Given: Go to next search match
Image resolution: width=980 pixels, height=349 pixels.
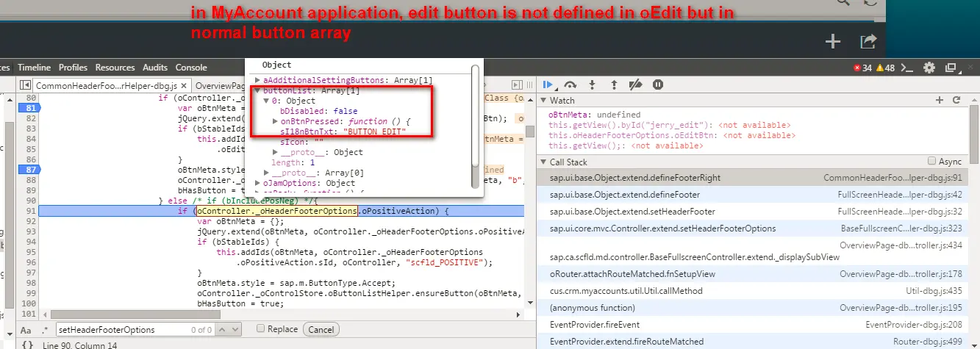Looking at the screenshot, I should click(235, 330).
